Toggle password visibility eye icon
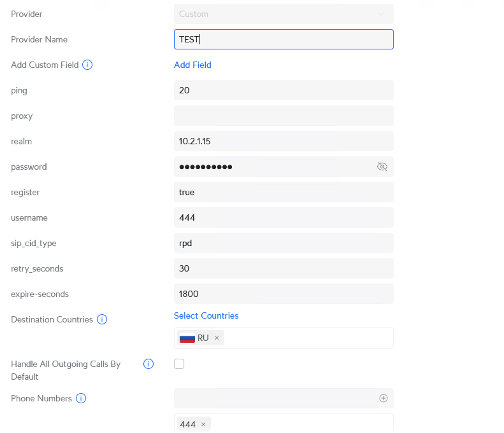 coord(382,167)
